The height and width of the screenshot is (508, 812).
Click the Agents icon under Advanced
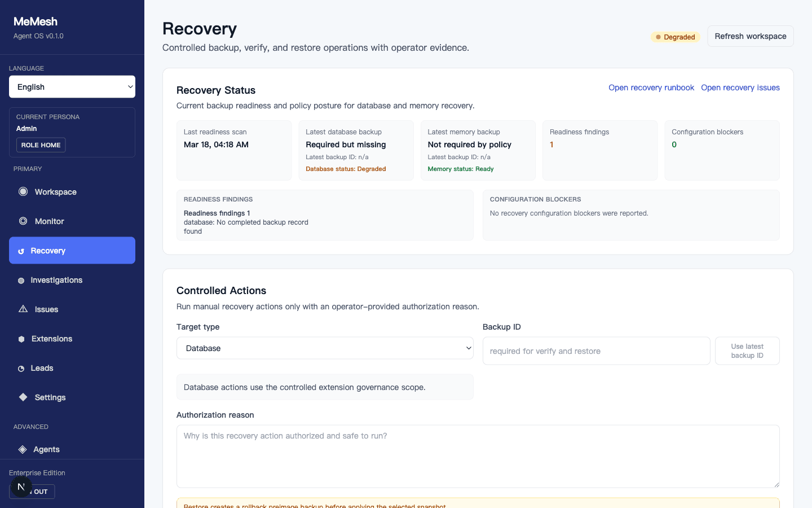(x=23, y=449)
